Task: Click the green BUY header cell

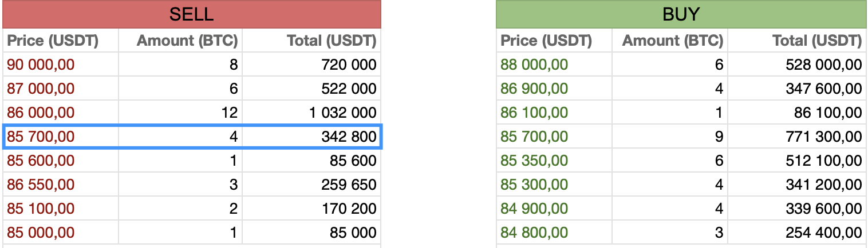Action: [x=681, y=14]
